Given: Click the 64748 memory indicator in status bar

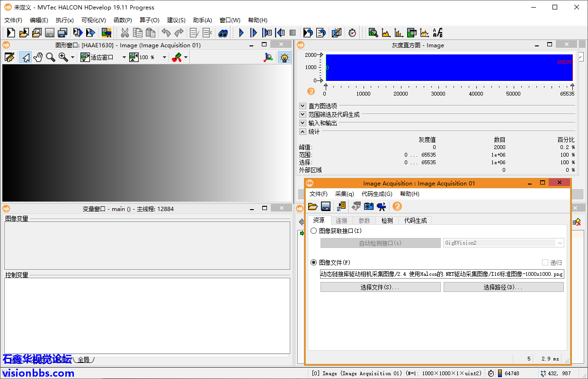Looking at the screenshot, I should (508, 373).
